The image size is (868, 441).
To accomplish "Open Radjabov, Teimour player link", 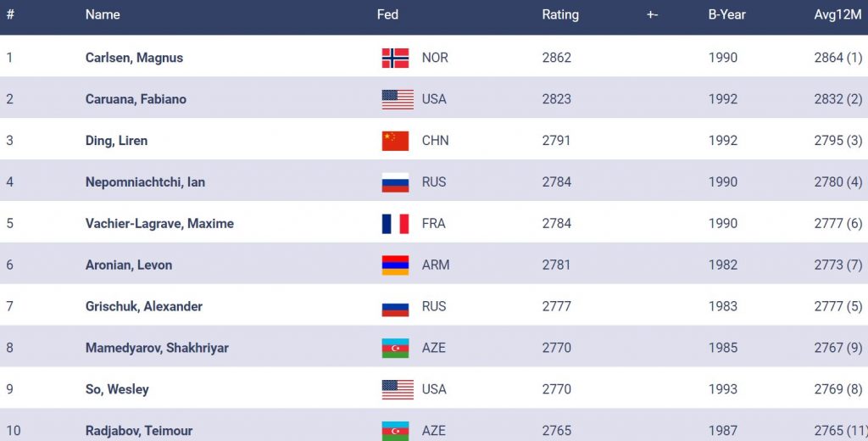I will (139, 431).
